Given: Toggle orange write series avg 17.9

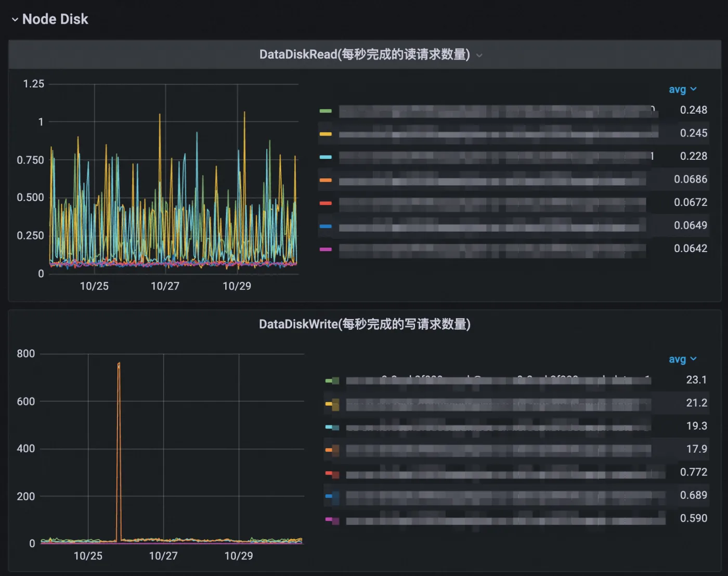Looking at the screenshot, I should tap(332, 450).
